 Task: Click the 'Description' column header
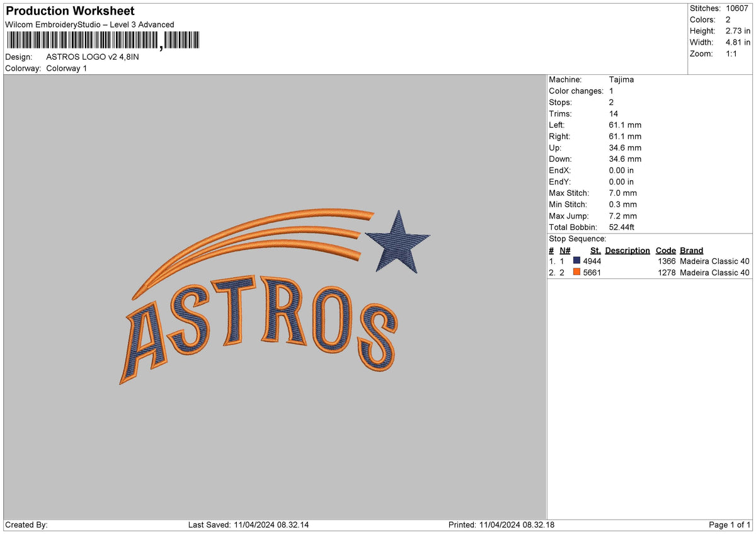click(627, 250)
